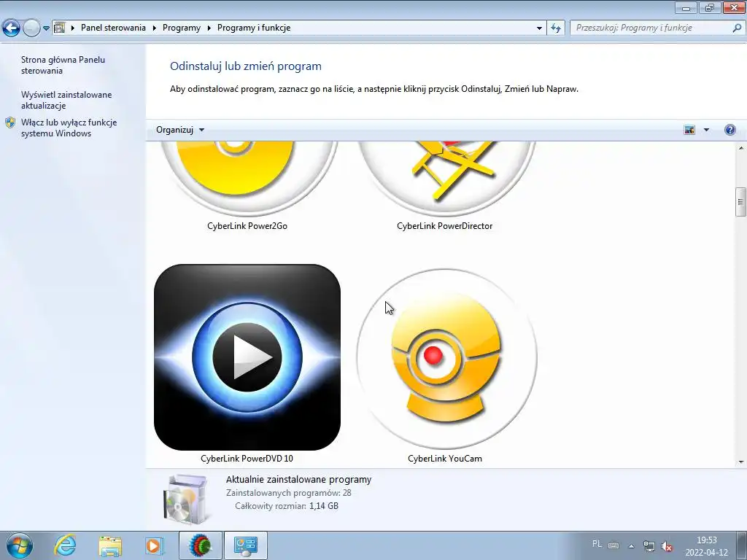747x560 pixels.
Task: Click the Show desktop strip
Action: click(x=741, y=545)
